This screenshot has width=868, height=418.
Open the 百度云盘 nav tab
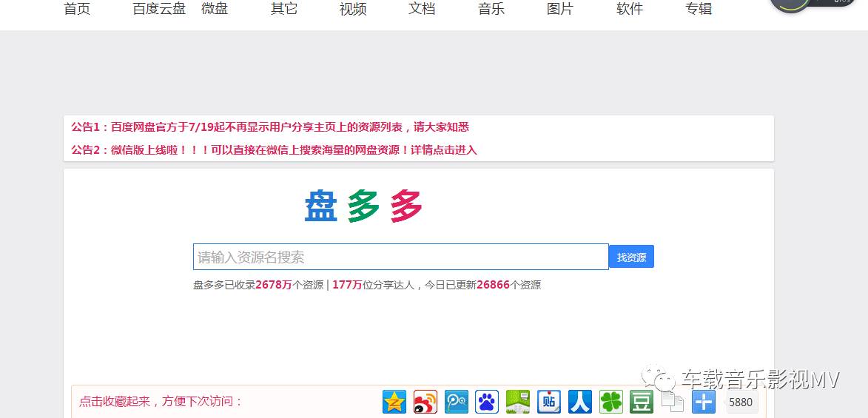click(159, 9)
